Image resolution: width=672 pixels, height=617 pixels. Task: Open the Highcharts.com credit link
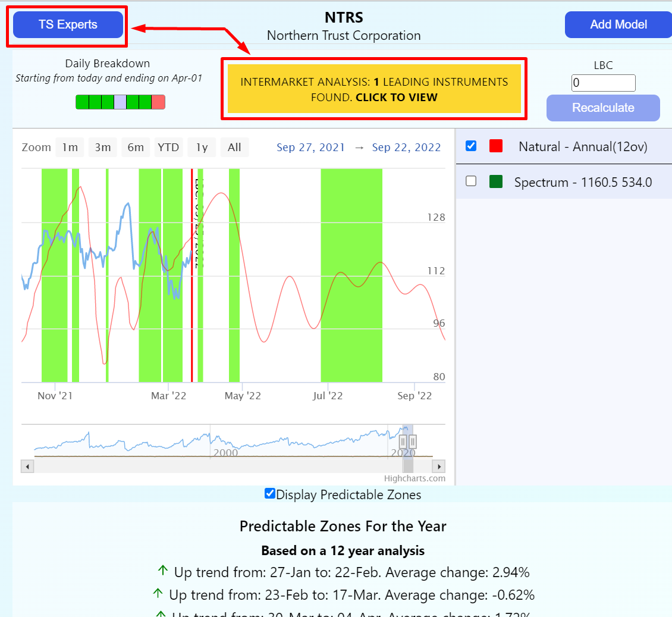[414, 478]
